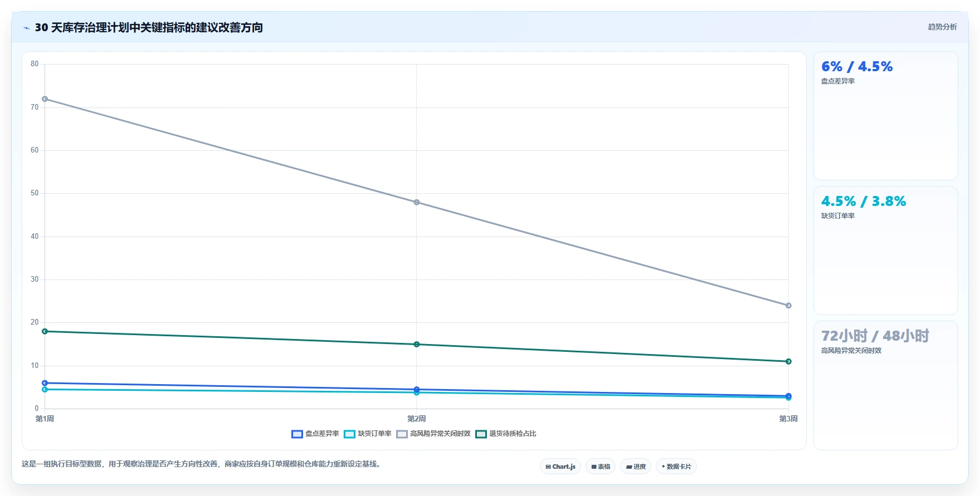Viewport: 980px width, 496px height.
Task: Open the 数据卡片 chip
Action: click(x=676, y=466)
